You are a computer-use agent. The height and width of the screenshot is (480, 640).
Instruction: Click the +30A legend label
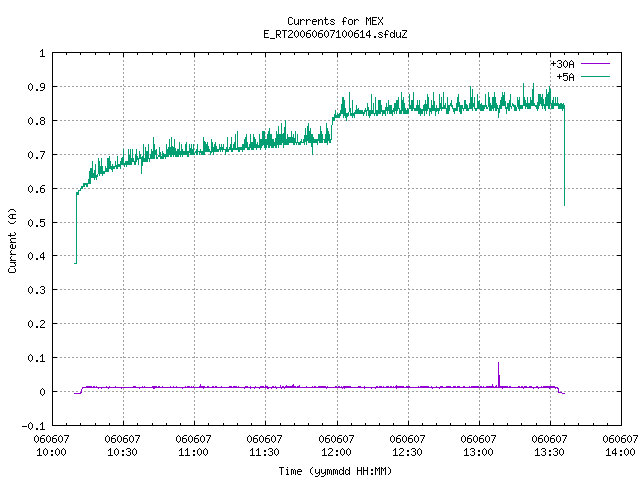562,64
